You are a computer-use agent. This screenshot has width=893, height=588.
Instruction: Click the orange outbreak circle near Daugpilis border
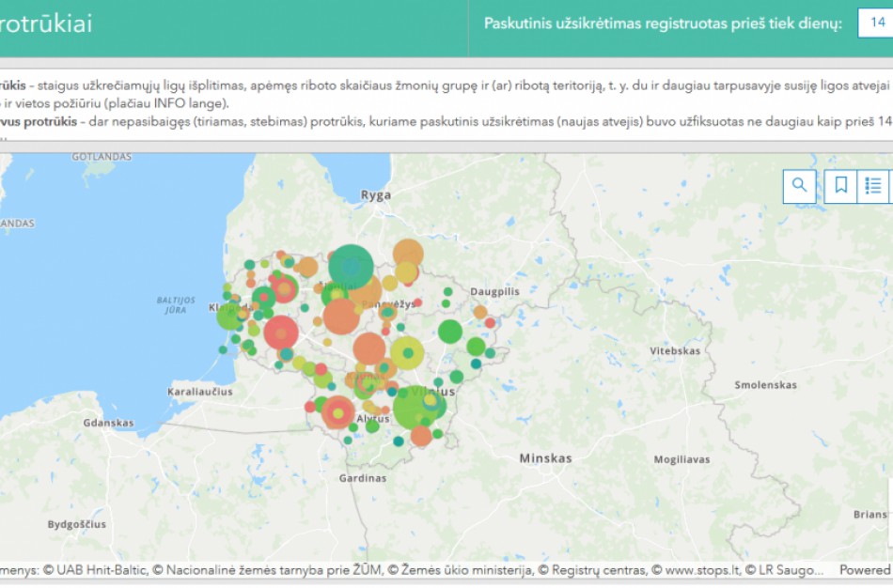click(x=480, y=311)
